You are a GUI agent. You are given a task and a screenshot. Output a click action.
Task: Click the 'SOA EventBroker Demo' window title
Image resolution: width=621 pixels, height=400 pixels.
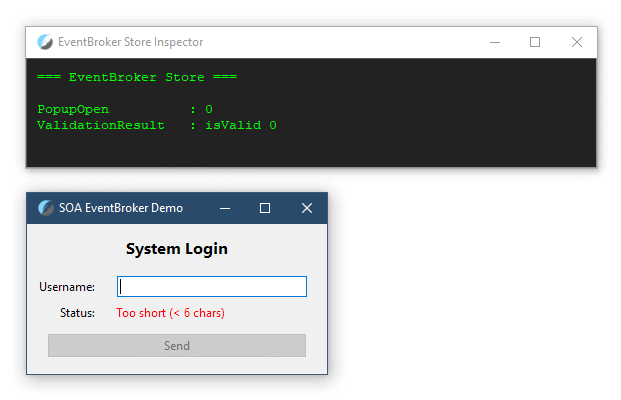[121, 208]
